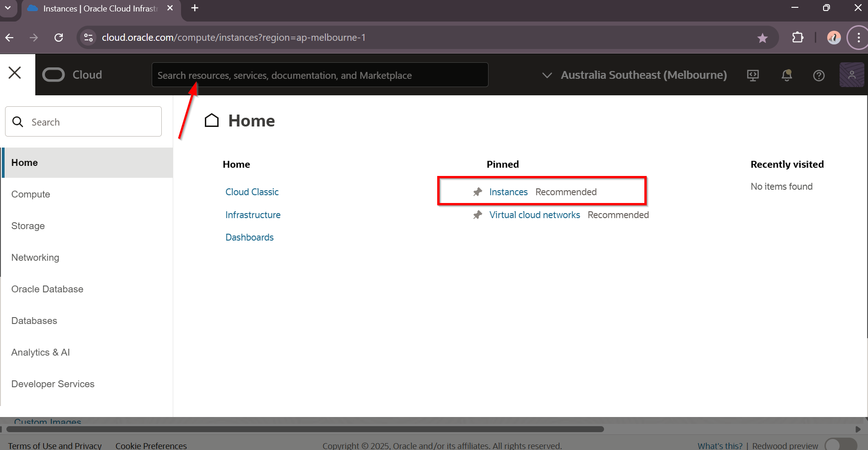Open Chrome's three-dot menu

(x=858, y=38)
